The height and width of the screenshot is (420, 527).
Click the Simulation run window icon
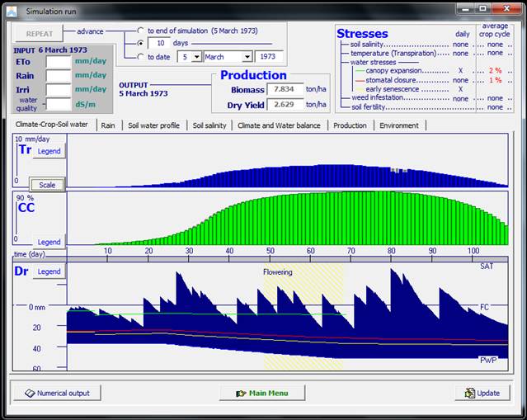pos(12,12)
